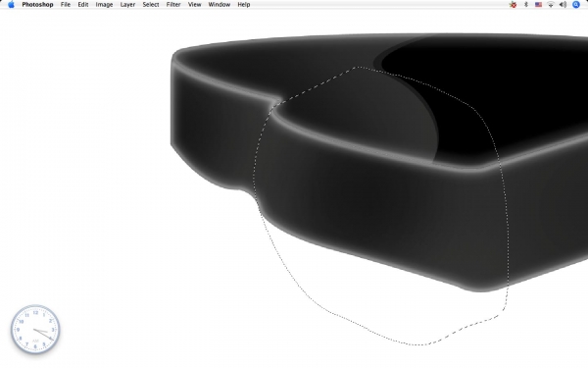
Task: Open the Filter menu
Action: click(x=173, y=5)
